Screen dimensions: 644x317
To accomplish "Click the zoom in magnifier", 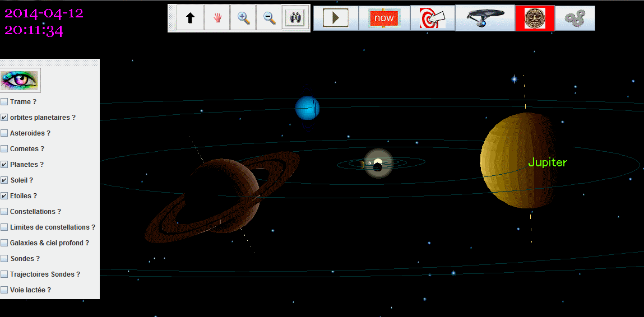I will [243, 18].
